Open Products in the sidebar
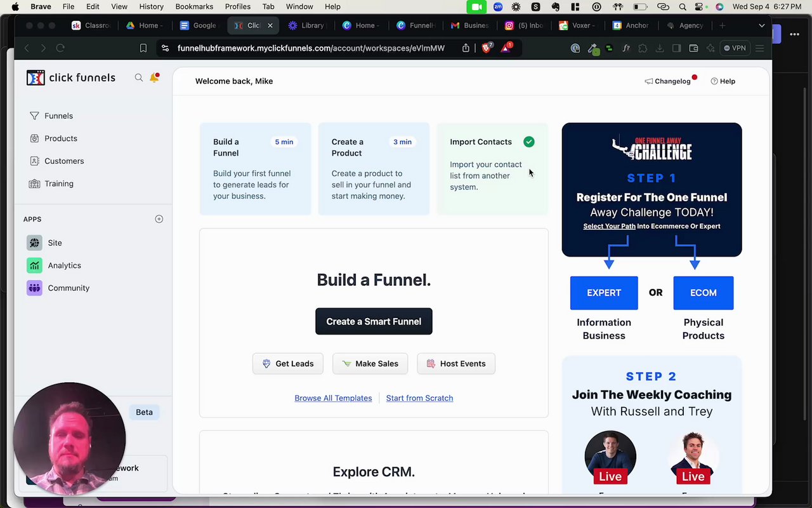812x508 pixels. tap(53, 138)
